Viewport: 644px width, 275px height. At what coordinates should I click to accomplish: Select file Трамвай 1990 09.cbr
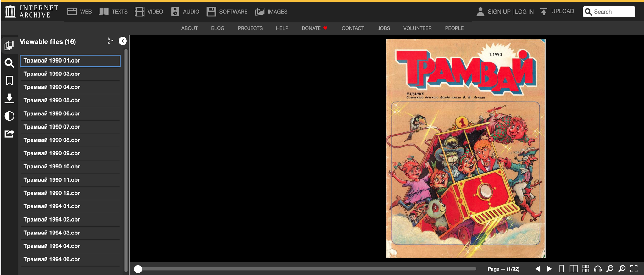coord(70,153)
